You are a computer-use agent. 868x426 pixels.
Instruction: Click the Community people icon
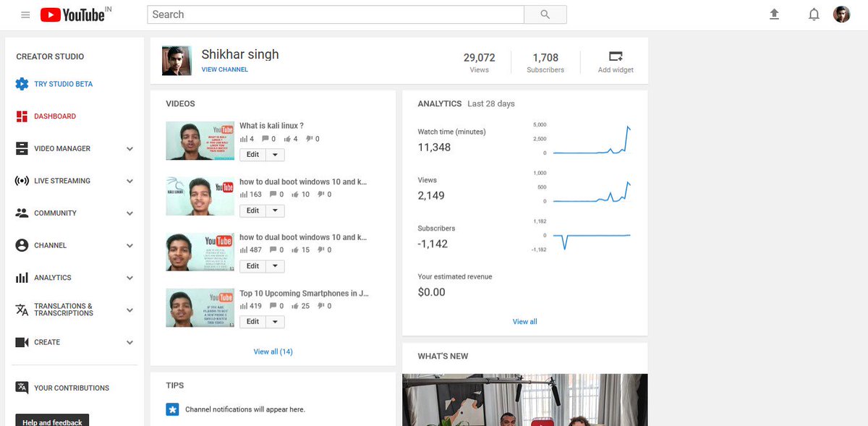pos(22,213)
